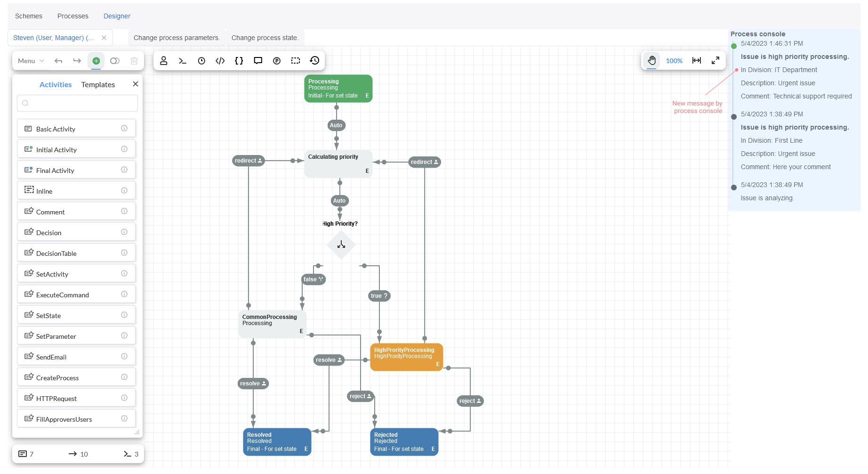Open the Processes menu
This screenshot has height=474, width=868.
[73, 16]
